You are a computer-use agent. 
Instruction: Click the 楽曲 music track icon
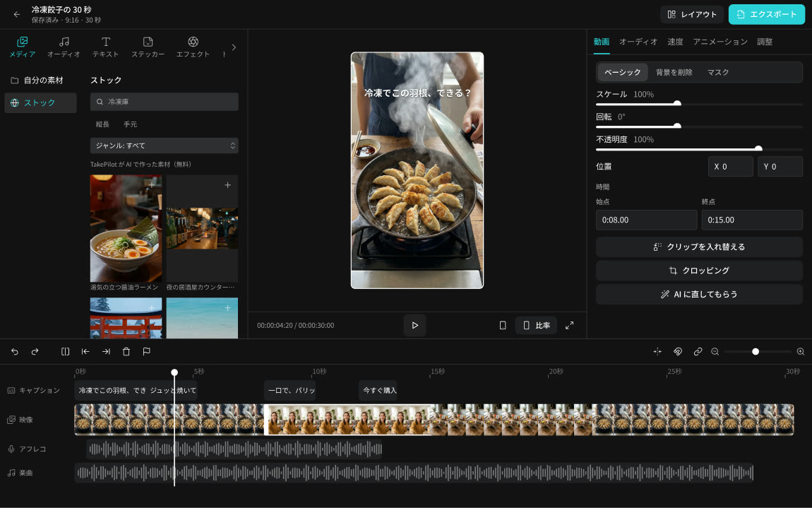[x=11, y=473]
